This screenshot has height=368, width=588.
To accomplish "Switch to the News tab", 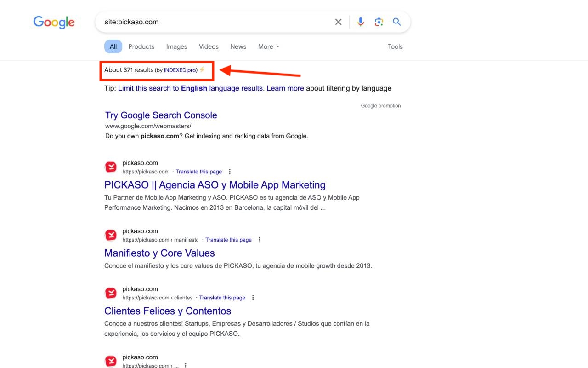I will (x=238, y=46).
